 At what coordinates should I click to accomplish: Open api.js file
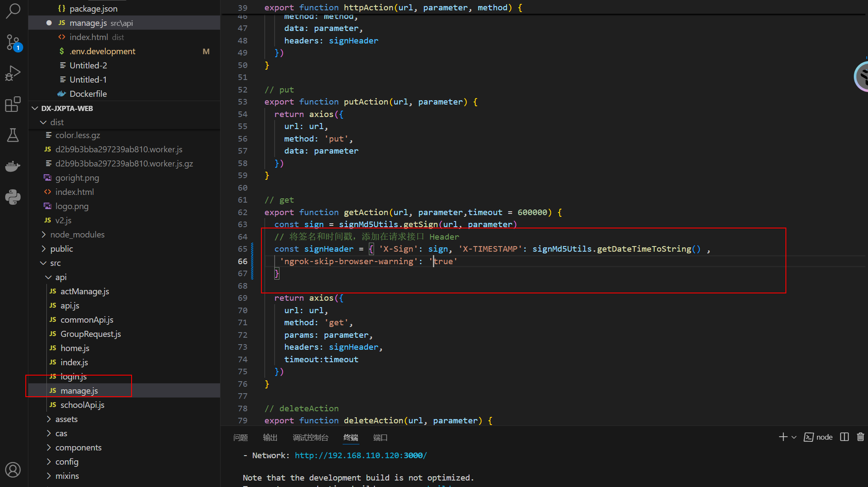tap(124, 305)
